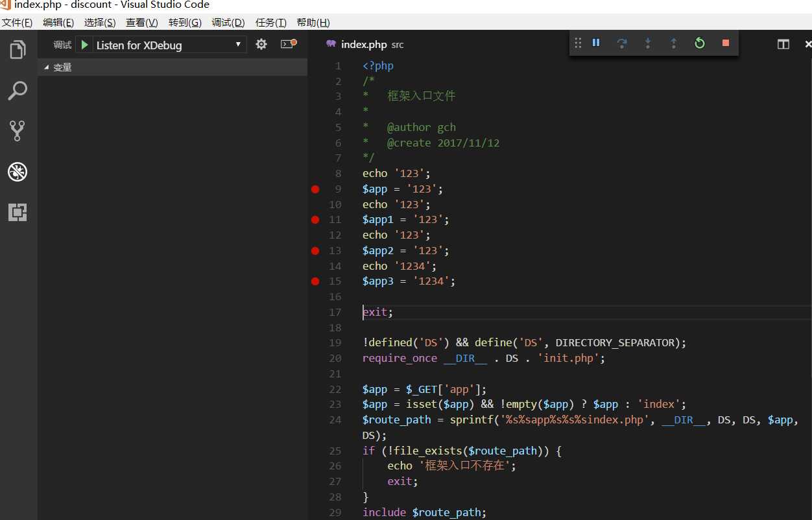Open the Extensions view in activity bar

click(18, 212)
